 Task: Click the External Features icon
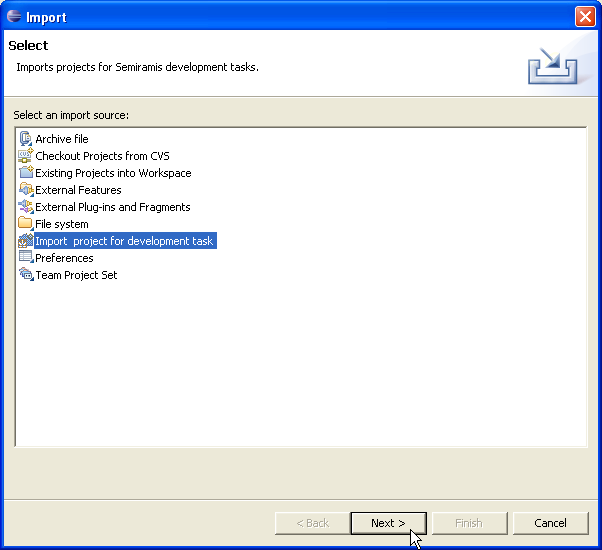click(x=26, y=190)
